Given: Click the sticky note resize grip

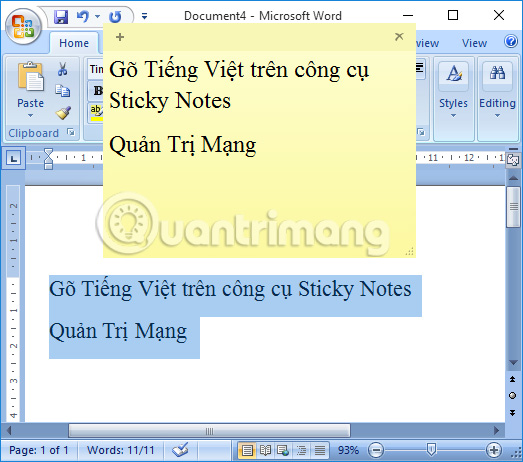Looking at the screenshot, I should pyautogui.click(x=410, y=252).
